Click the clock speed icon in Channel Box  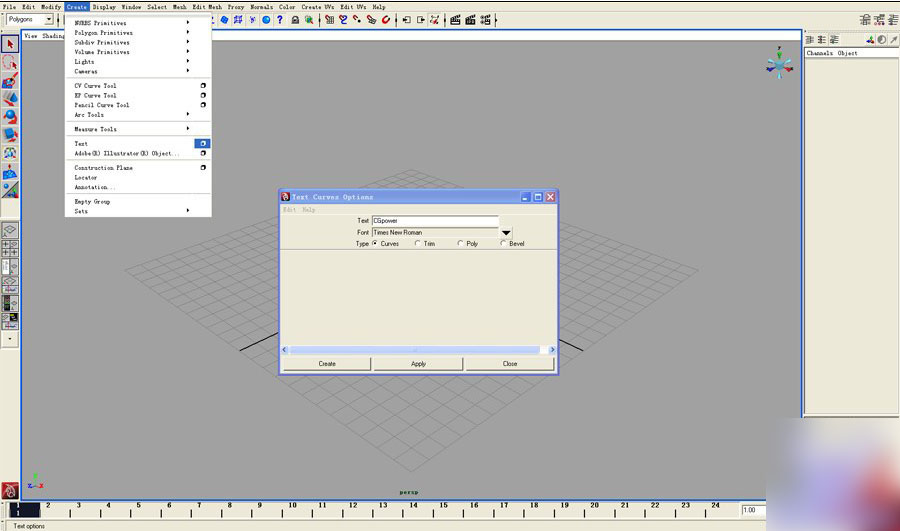point(882,40)
